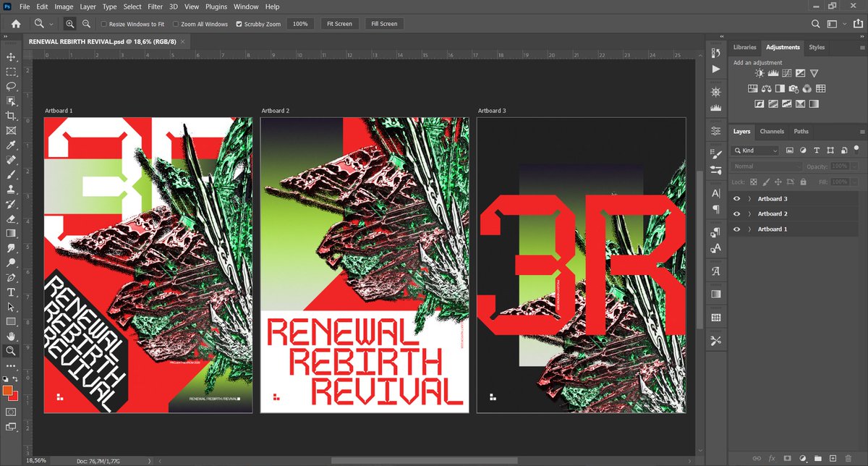
Task: Toggle the pixel layer filter
Action: coord(789,151)
